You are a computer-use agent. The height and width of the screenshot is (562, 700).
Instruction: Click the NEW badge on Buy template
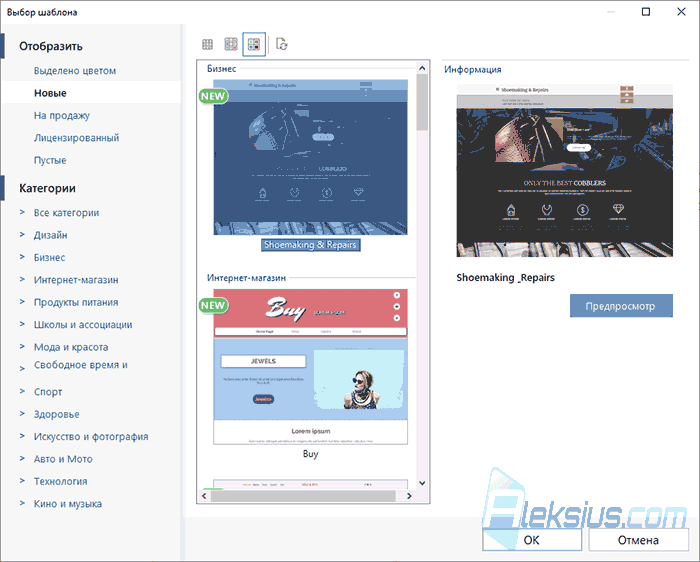point(213,305)
